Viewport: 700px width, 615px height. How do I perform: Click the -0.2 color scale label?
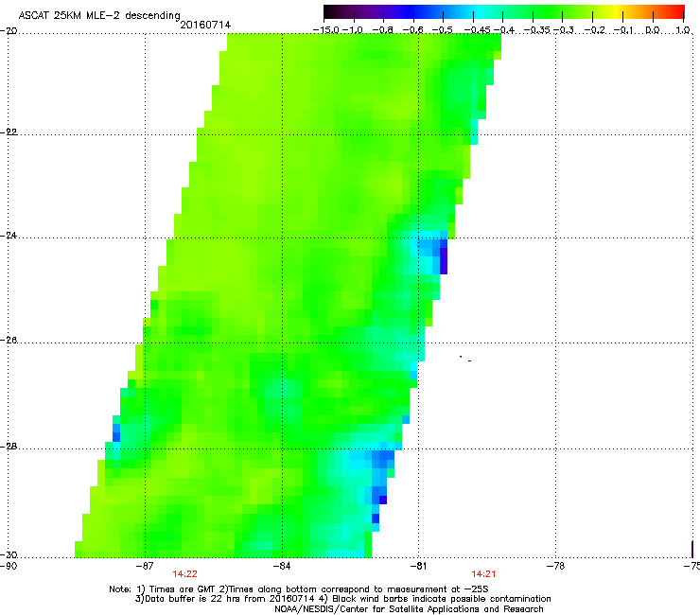(595, 30)
